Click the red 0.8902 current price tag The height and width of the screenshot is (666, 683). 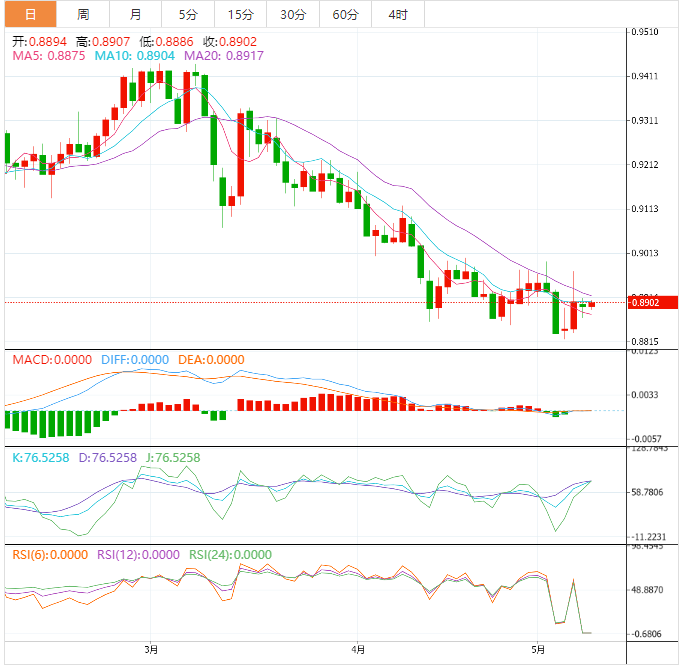tap(643, 303)
